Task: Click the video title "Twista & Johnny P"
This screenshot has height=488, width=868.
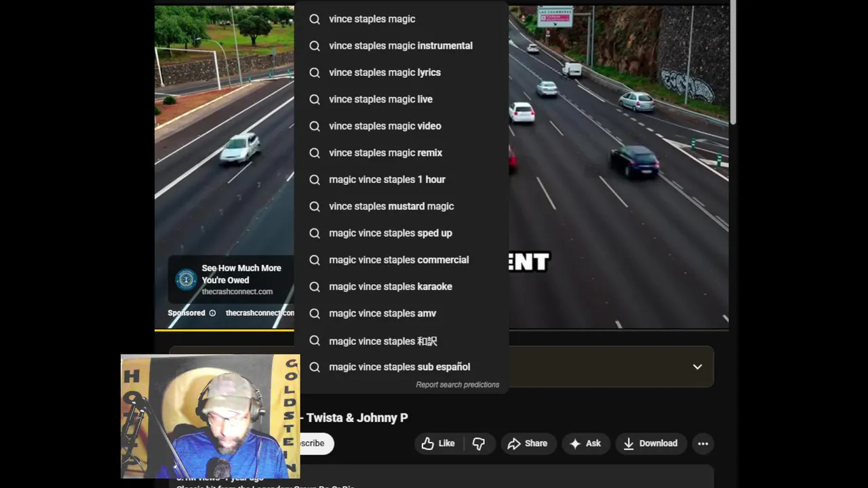Action: pos(357,418)
